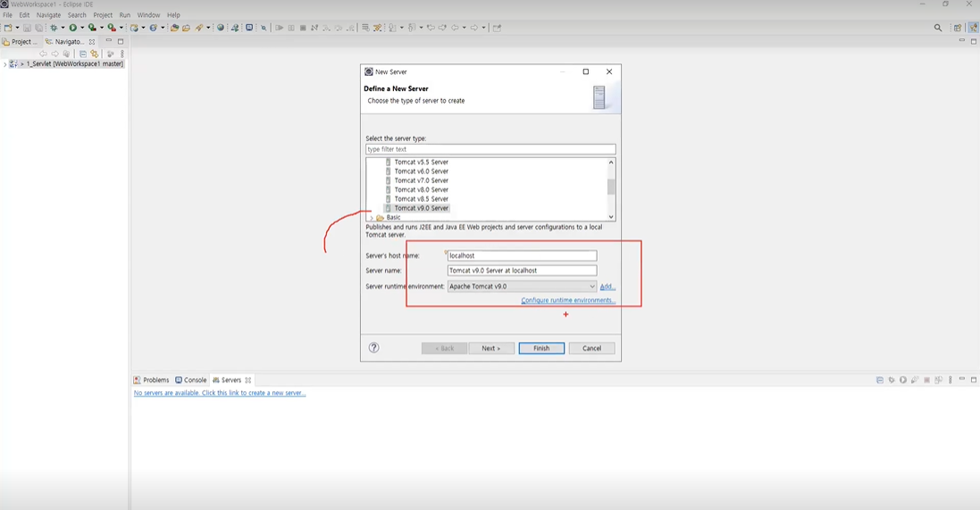Open the File menu

(x=7, y=15)
